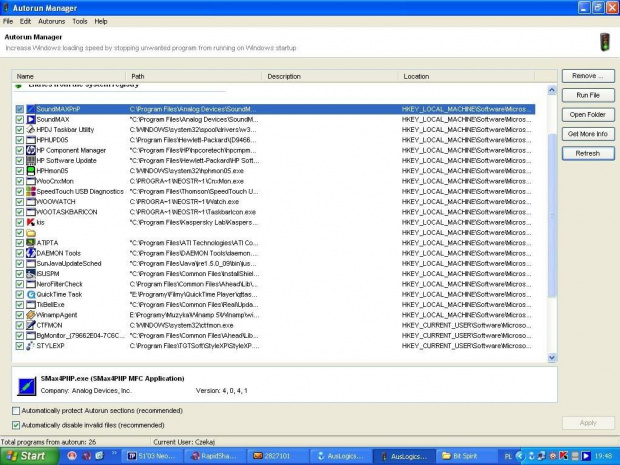Click the HPHmon05 green icon
The width and height of the screenshot is (620, 465).
click(31, 171)
